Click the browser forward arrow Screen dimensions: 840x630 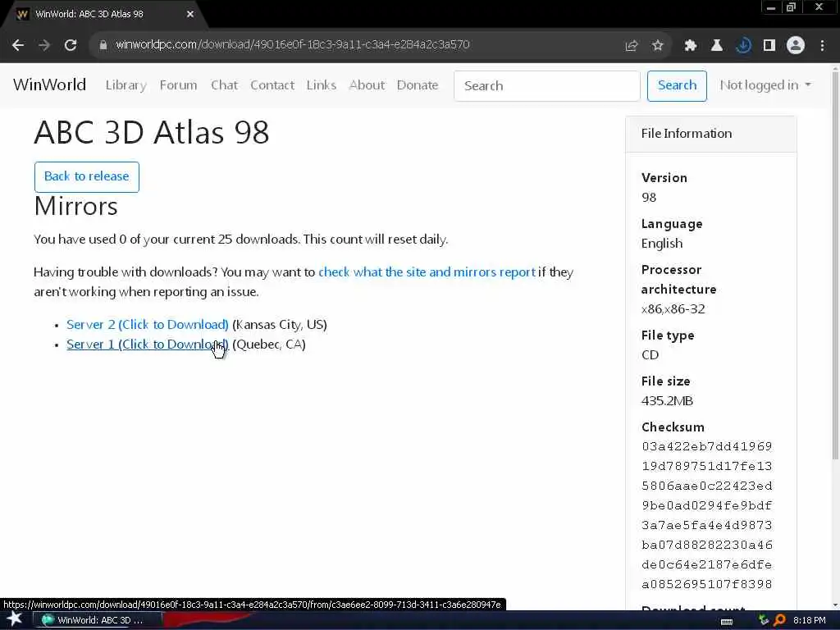(44, 46)
